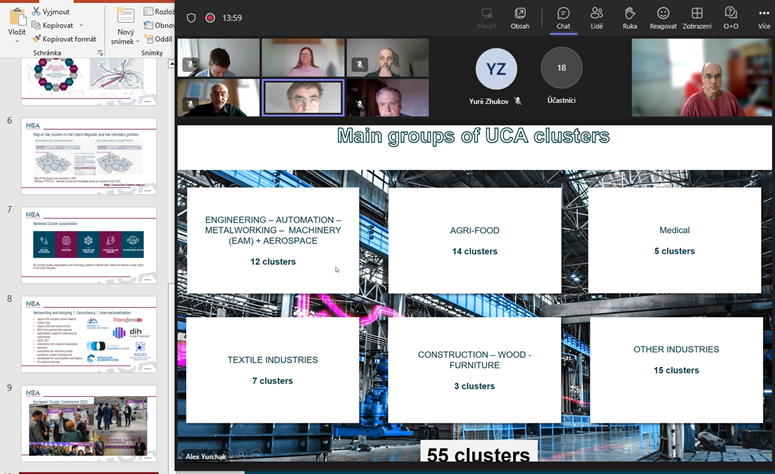
Task: Click Vyjmout cut command
Action: pyautogui.click(x=51, y=11)
